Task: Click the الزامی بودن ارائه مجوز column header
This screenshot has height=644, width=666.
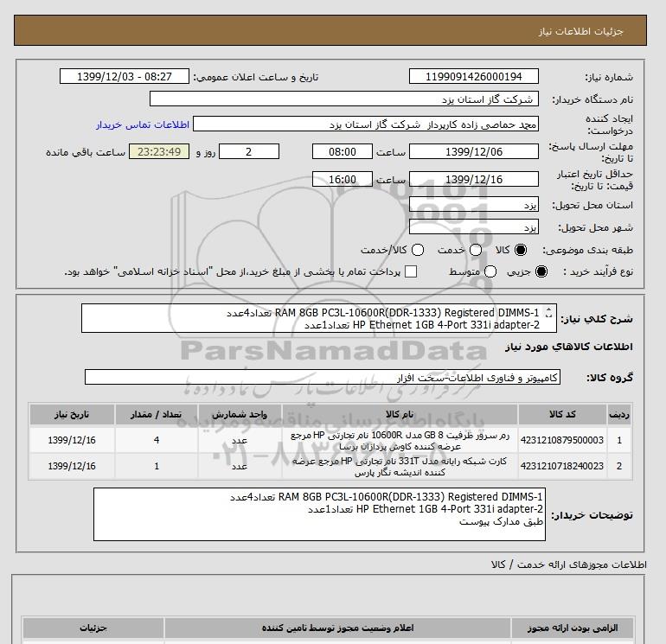Action: point(573,628)
